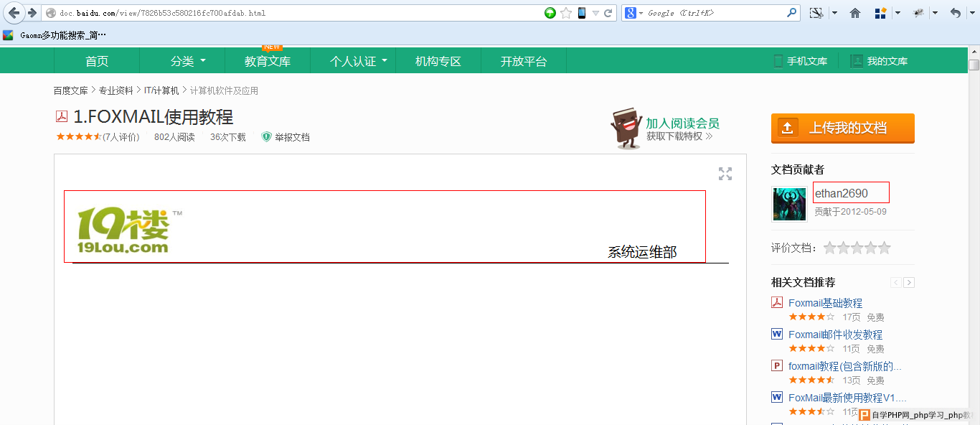Click the Google search engine icon
The width and height of the screenshot is (980, 425).
tap(631, 13)
